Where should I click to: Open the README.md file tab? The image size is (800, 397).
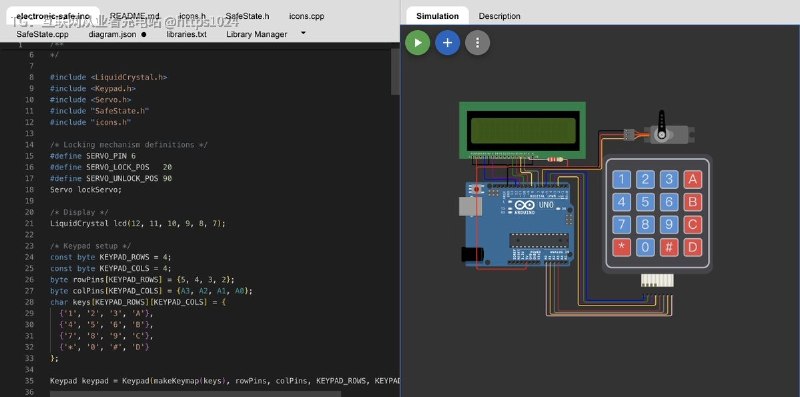(135, 16)
